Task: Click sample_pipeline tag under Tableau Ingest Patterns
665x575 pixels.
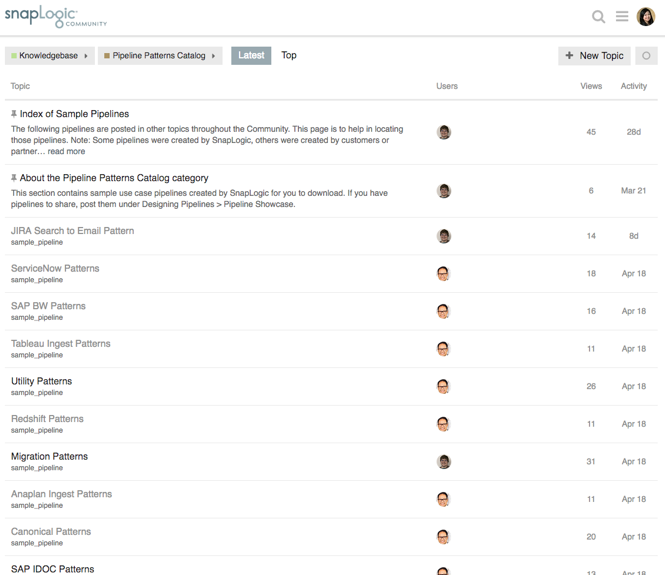Action: 37,355
